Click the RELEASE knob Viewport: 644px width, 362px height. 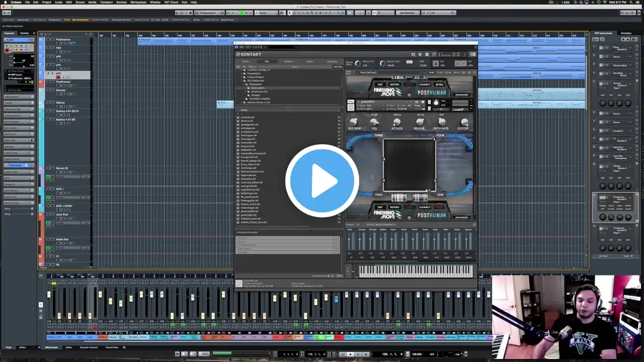(x=419, y=122)
